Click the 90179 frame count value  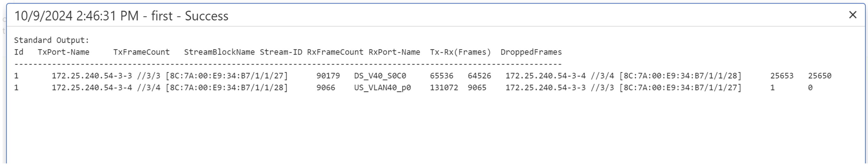[x=328, y=76]
